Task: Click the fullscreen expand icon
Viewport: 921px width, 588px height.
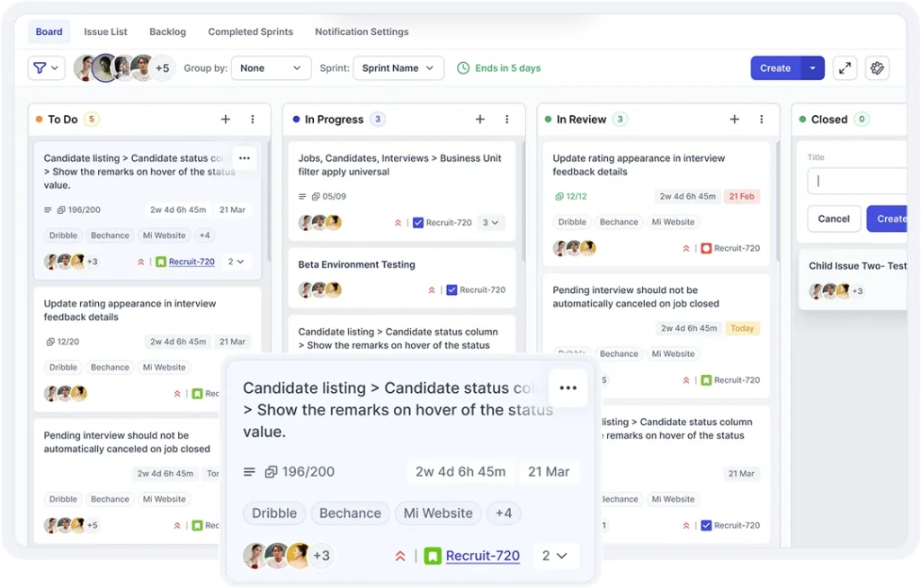Action: tap(845, 68)
